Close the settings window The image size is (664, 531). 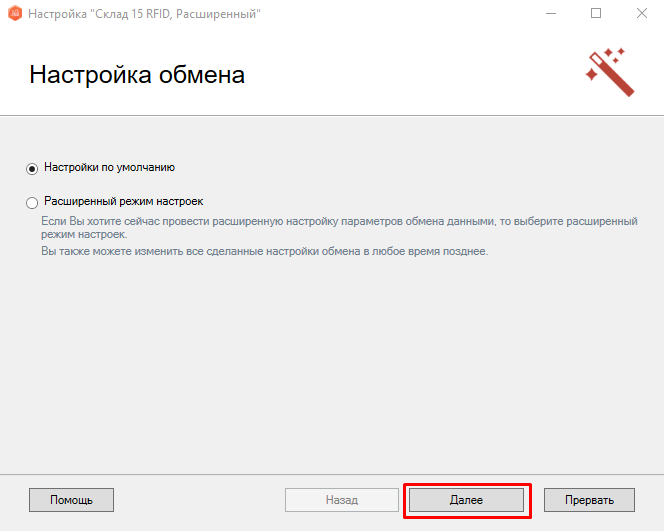[x=642, y=14]
